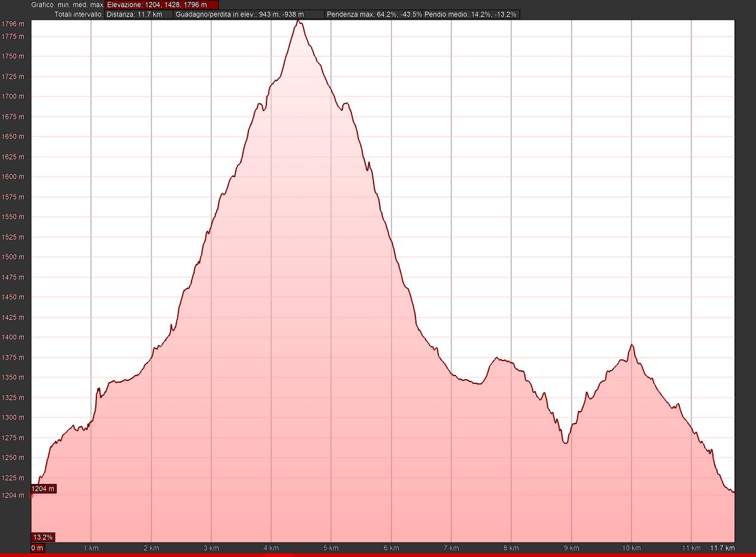Click the 13.2% slope tag
Viewport: 756px width, 557px height.
point(43,537)
